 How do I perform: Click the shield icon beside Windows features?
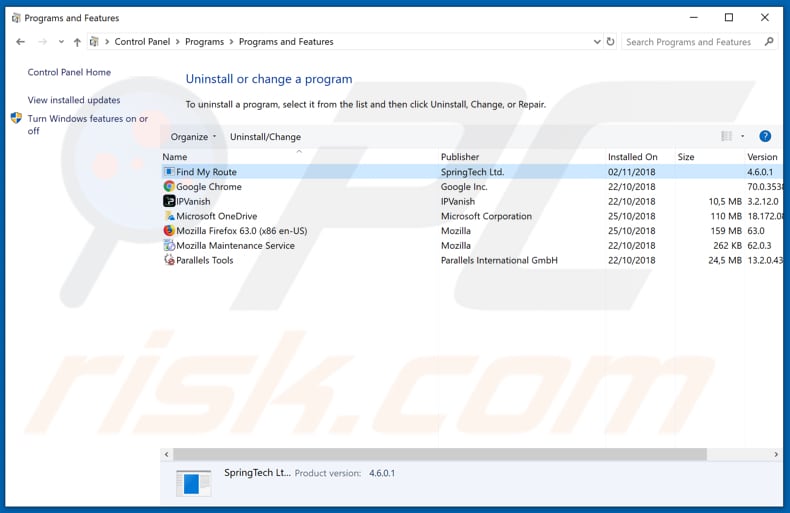click(16, 118)
